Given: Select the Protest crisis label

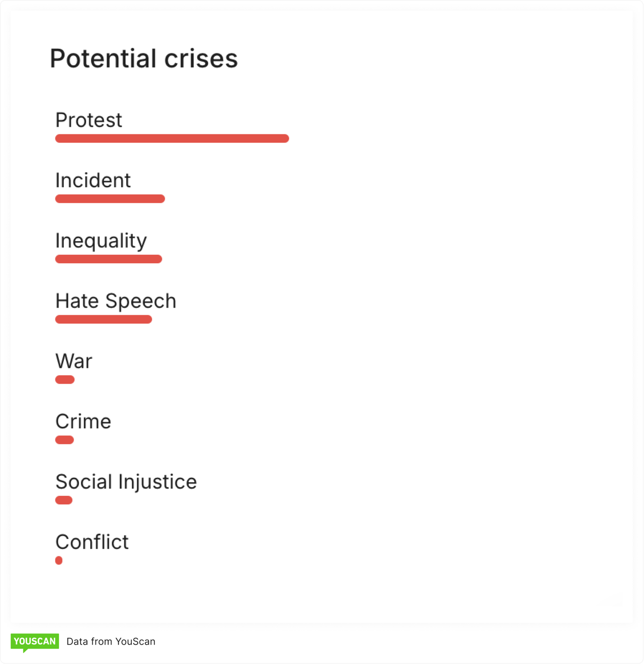Looking at the screenshot, I should 89,120.
